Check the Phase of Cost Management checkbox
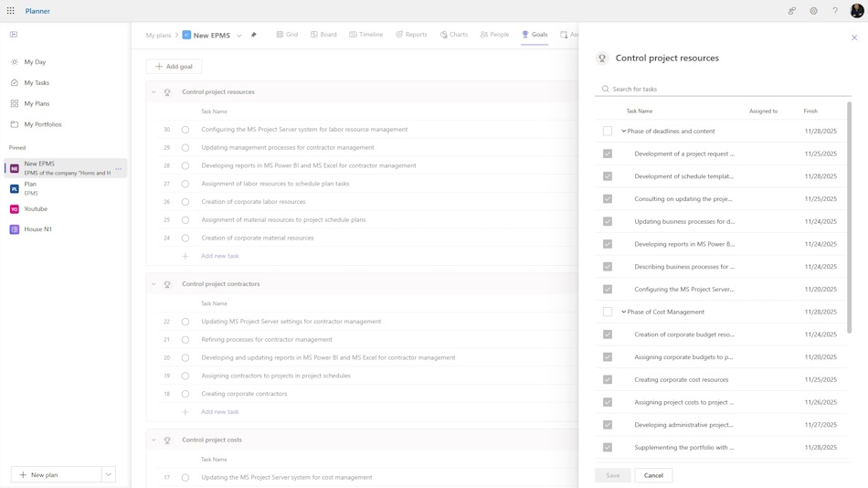The width and height of the screenshot is (868, 488). tap(608, 312)
